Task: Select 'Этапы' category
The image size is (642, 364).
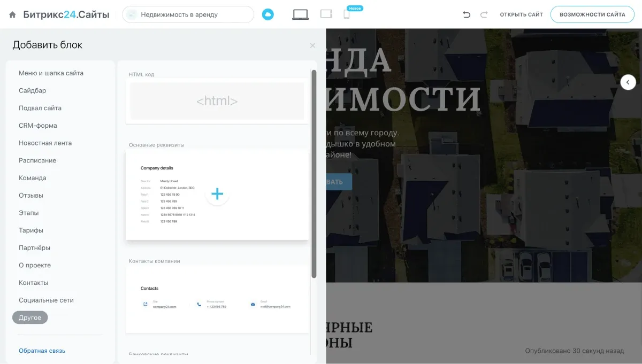Action: point(28,213)
